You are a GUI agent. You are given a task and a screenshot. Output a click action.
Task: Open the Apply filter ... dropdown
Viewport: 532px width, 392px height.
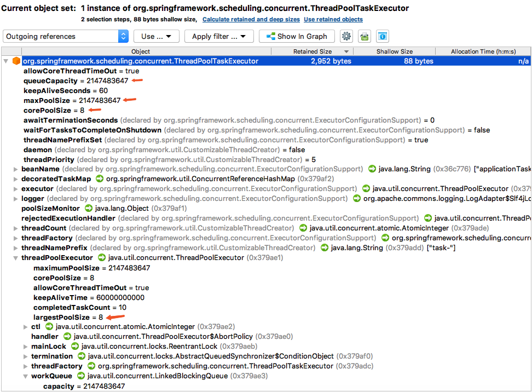[219, 36]
